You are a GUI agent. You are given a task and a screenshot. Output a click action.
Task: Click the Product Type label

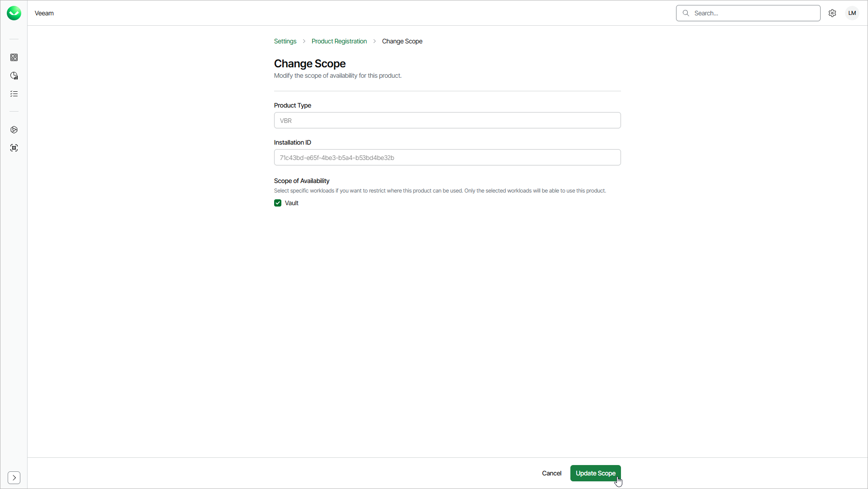coord(293,105)
